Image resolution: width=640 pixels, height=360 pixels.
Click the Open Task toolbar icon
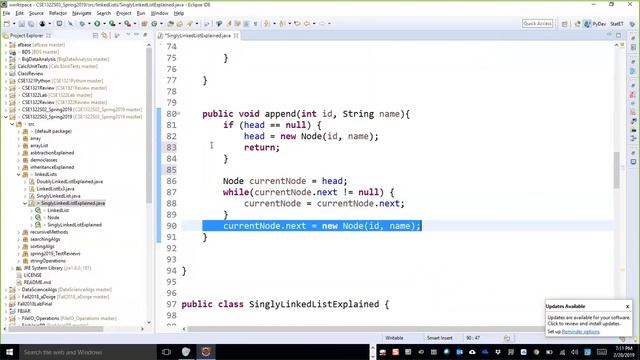(x=180, y=24)
